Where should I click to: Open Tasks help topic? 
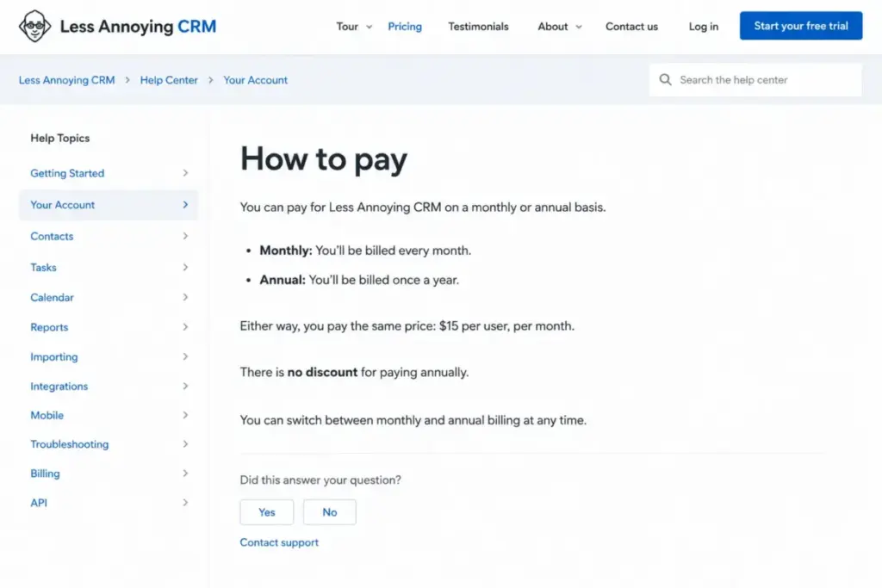coord(43,267)
